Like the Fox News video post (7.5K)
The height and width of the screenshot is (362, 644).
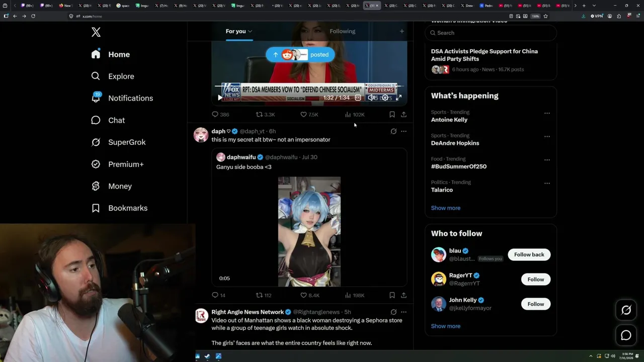click(309, 115)
